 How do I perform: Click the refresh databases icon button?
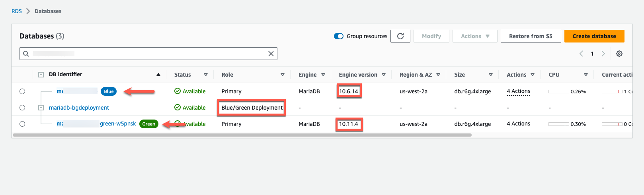(400, 36)
